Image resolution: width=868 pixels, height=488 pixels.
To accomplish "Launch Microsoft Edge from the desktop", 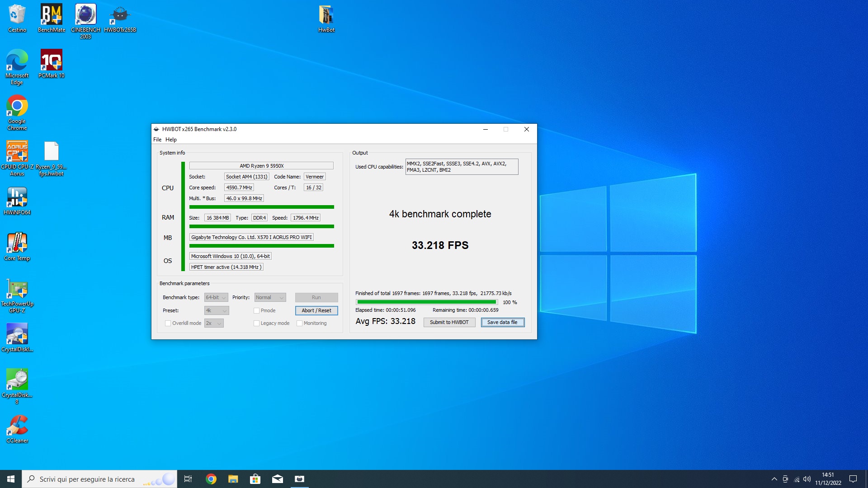I will click(17, 67).
